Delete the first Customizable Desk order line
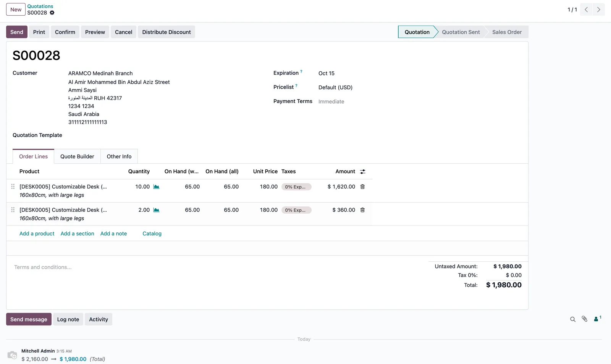 362,187
